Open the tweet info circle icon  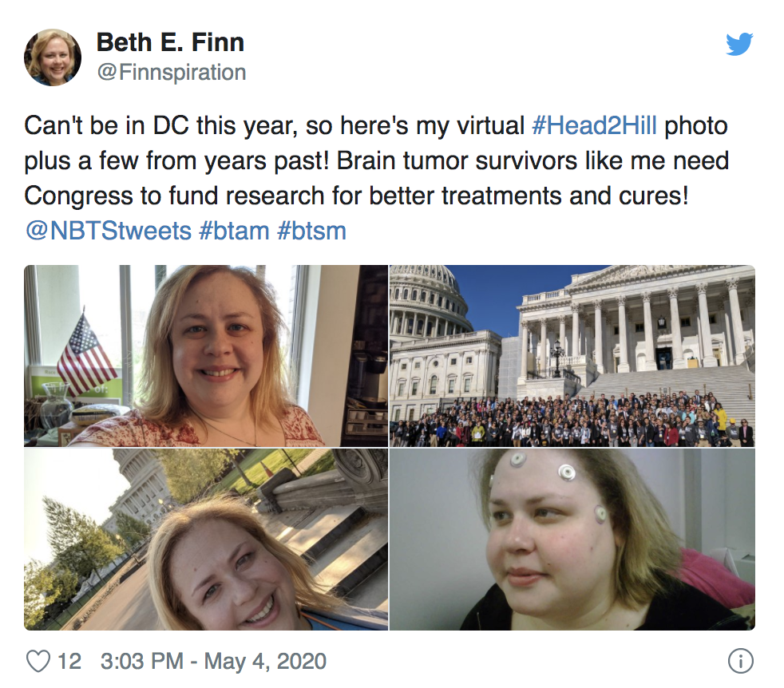click(741, 661)
